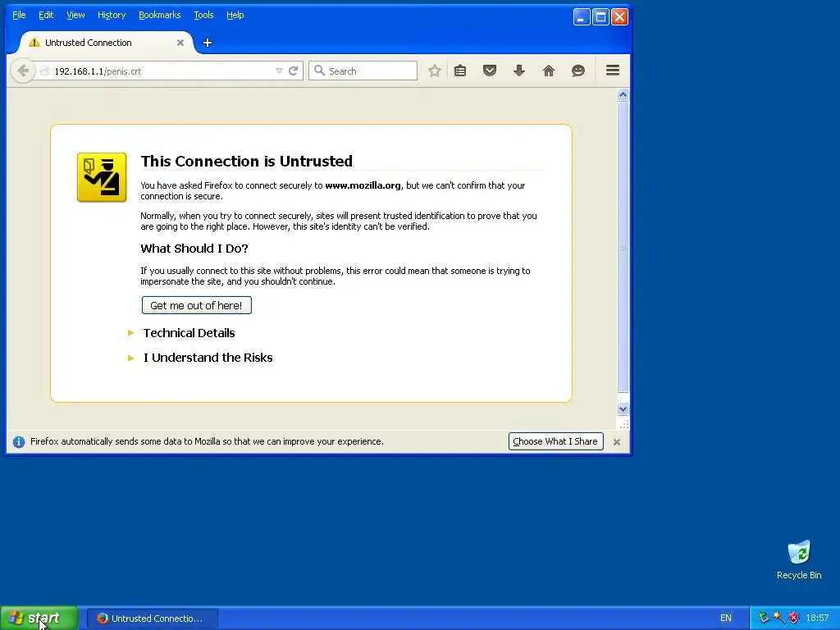Open the hamburger menu button

[x=613, y=71]
